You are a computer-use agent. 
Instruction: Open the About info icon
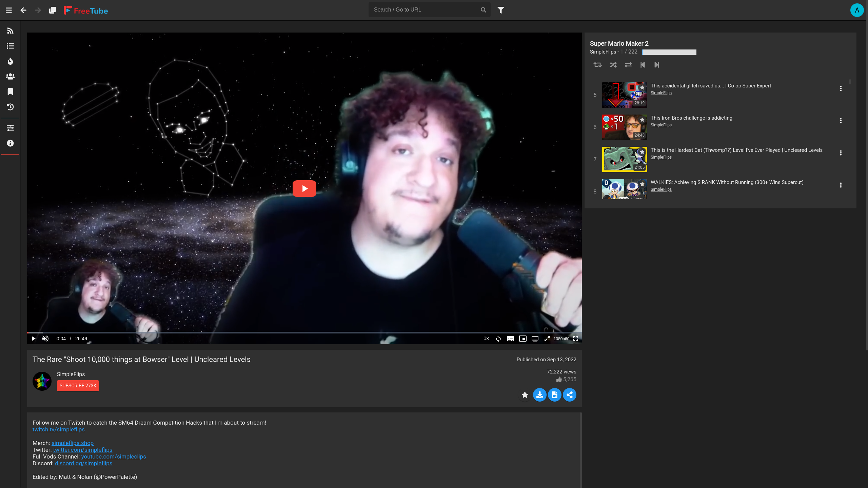click(x=10, y=143)
